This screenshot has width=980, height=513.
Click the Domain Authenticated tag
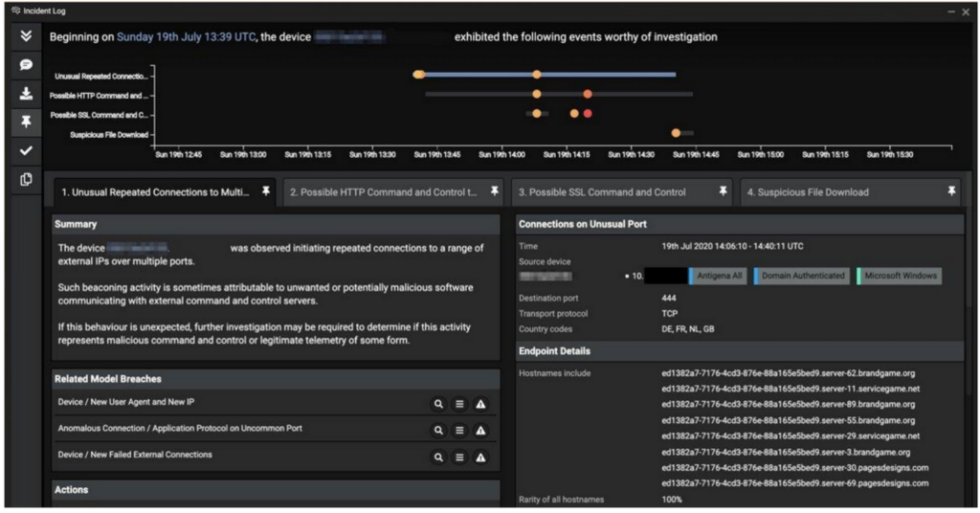[x=802, y=276]
